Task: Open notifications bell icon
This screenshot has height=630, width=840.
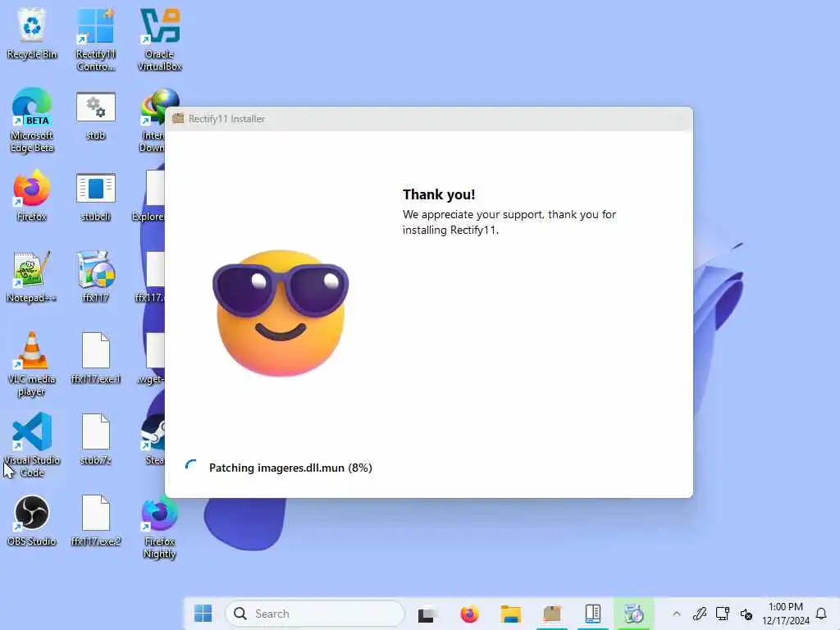Action: coord(821,614)
